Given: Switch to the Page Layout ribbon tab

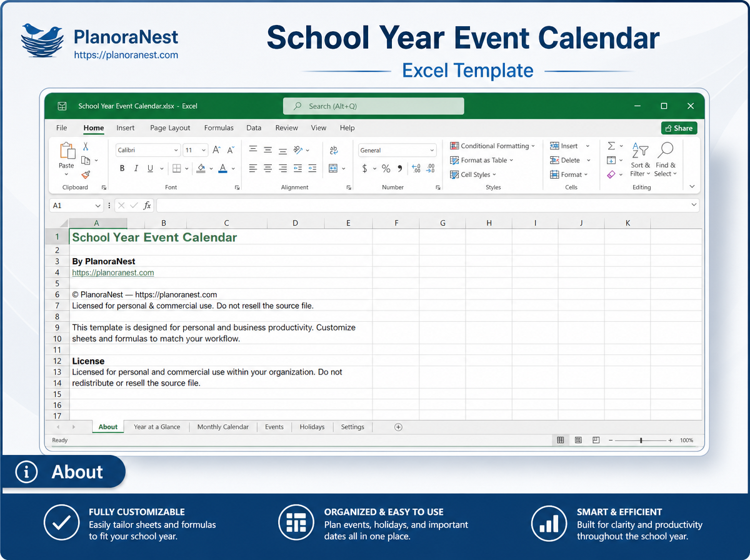Looking at the screenshot, I should point(170,128).
